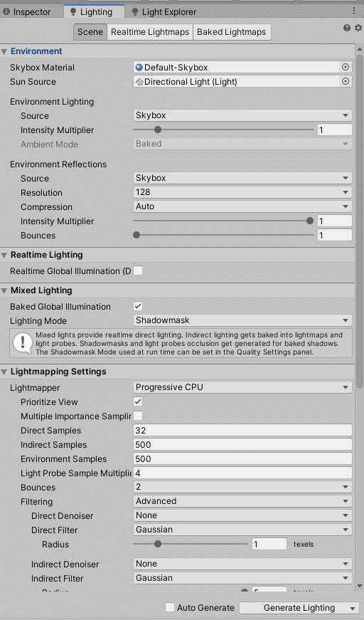Open the Lighting window help icon
This screenshot has height=620, width=364.
(347, 28)
